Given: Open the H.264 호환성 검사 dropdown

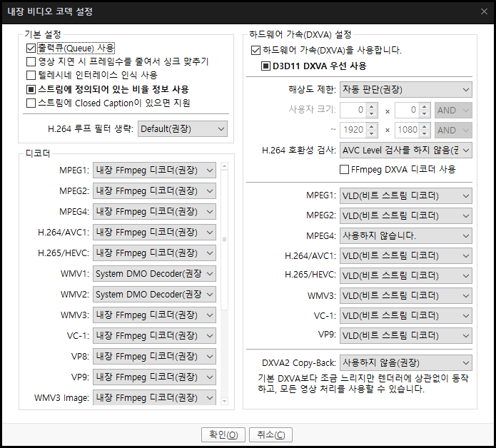Looking at the screenshot, I should tap(406, 151).
